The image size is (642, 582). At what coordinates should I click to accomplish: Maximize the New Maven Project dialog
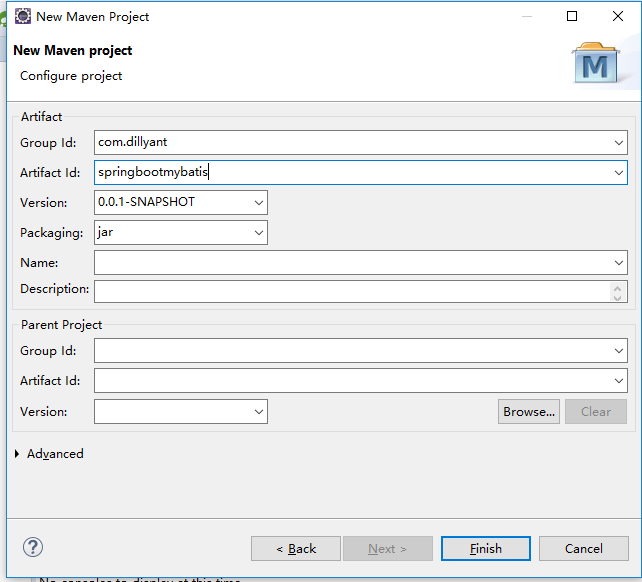coord(572,16)
